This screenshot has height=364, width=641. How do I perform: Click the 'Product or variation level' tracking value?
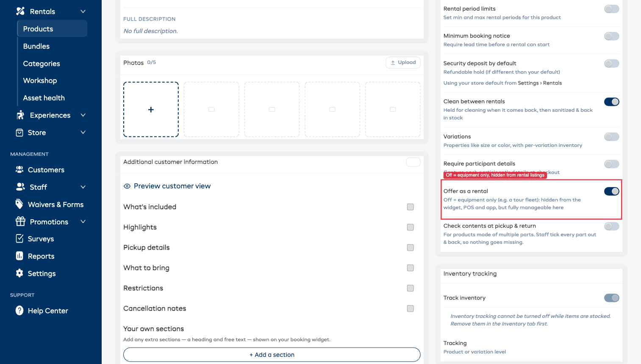tap(475, 352)
